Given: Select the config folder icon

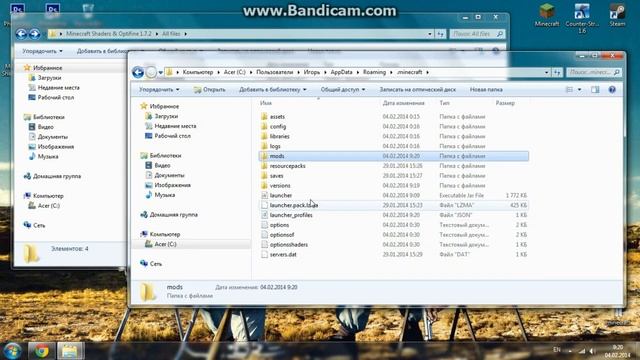Looking at the screenshot, I should (x=264, y=127).
